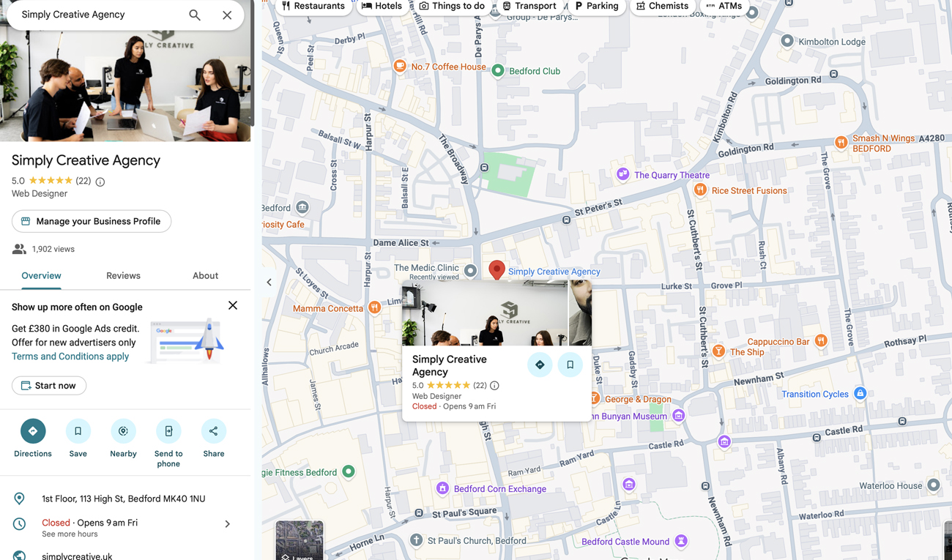This screenshot has height=560, width=952.
Task: Select the Parking filter chip
Action: tap(596, 6)
